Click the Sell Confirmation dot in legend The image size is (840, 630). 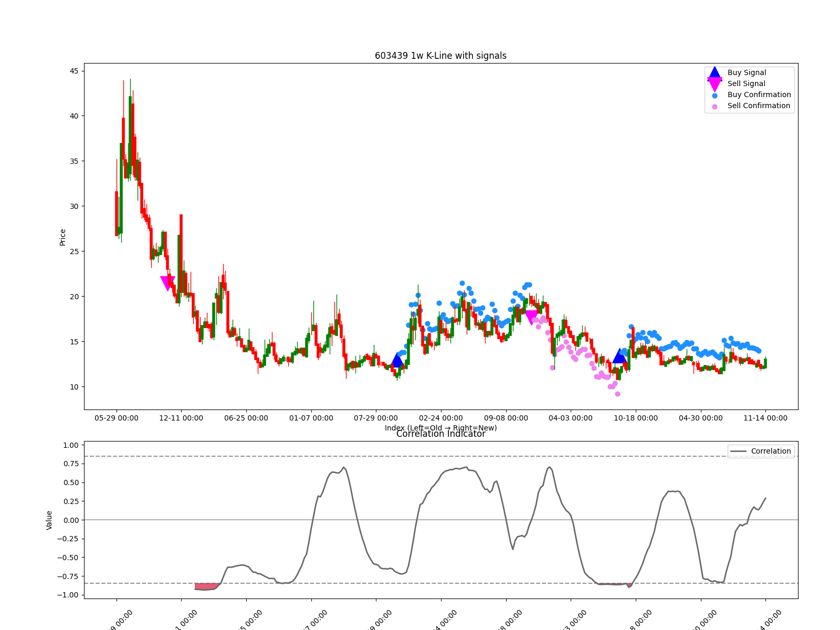coord(715,107)
